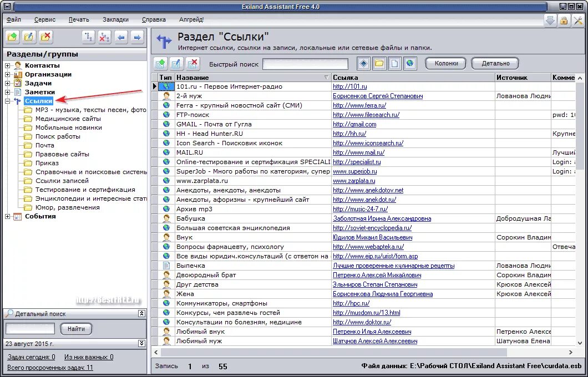This screenshot has width=588, height=377.
Task: Click the expand tree branches icon
Action: point(89,37)
